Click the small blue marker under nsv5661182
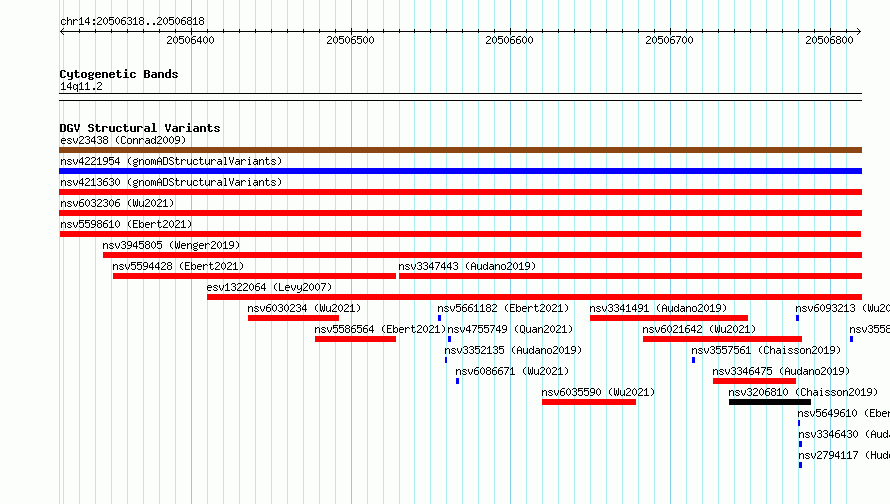Screen dimensions: 890x504 tap(439, 318)
